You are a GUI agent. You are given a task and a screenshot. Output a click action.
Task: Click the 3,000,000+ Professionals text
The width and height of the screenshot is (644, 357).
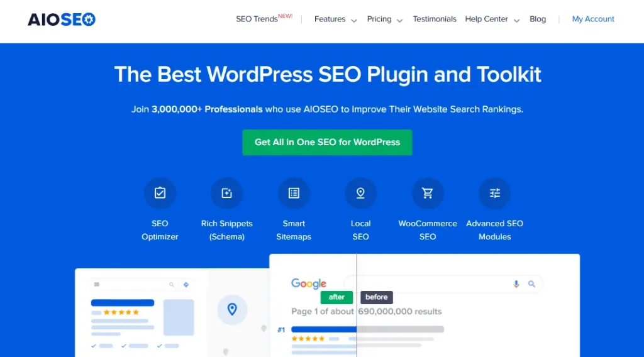207,109
